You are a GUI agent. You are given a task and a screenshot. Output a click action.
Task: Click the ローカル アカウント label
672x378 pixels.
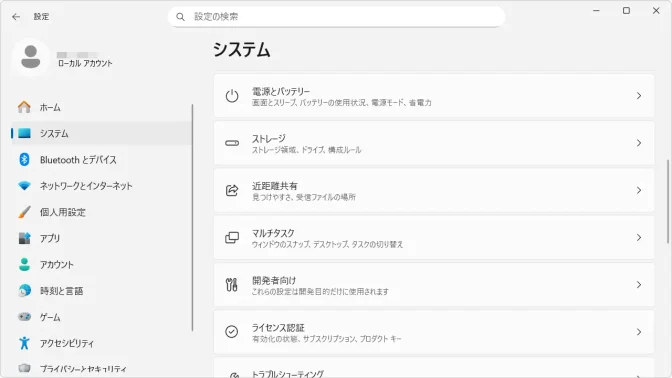(85, 63)
